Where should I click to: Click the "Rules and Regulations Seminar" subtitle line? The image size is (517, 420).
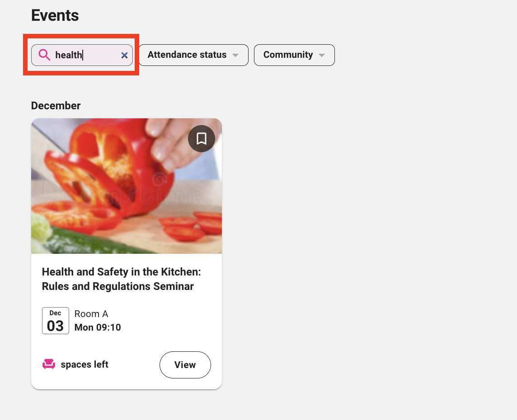click(117, 286)
